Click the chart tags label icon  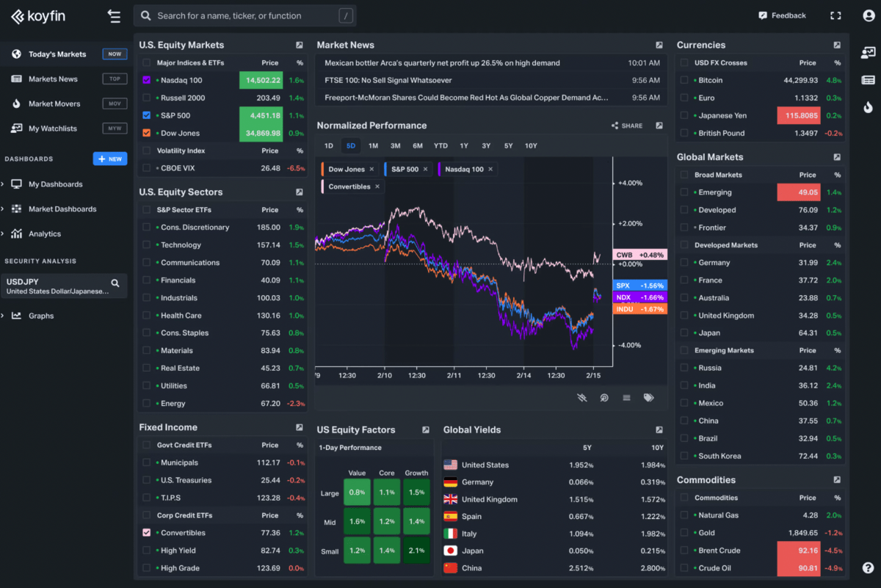[648, 397]
